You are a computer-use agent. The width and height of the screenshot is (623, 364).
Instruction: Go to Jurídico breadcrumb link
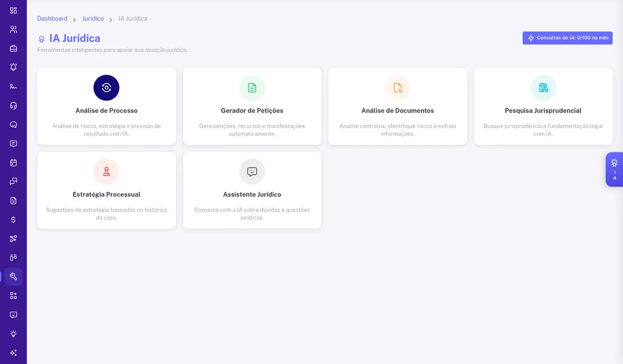pos(93,19)
